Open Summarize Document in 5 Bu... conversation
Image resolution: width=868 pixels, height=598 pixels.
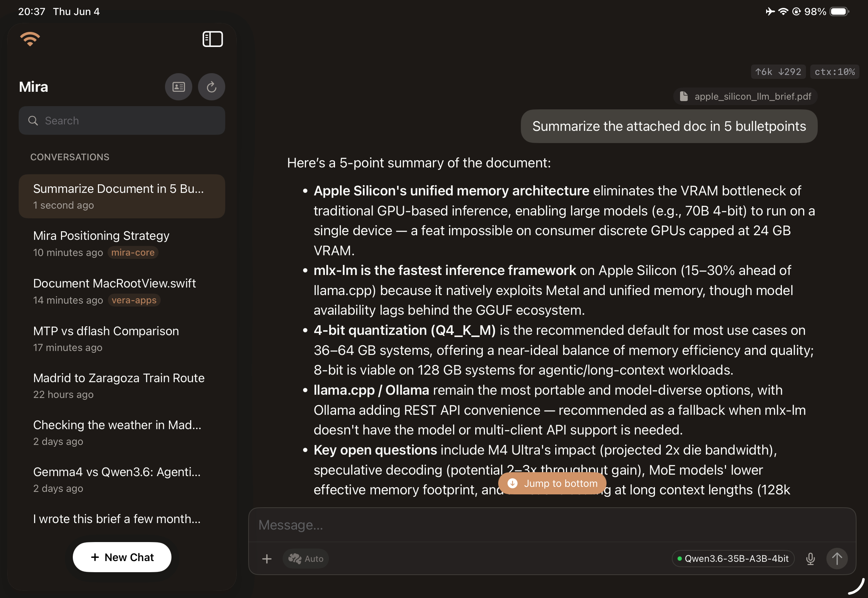click(x=122, y=196)
